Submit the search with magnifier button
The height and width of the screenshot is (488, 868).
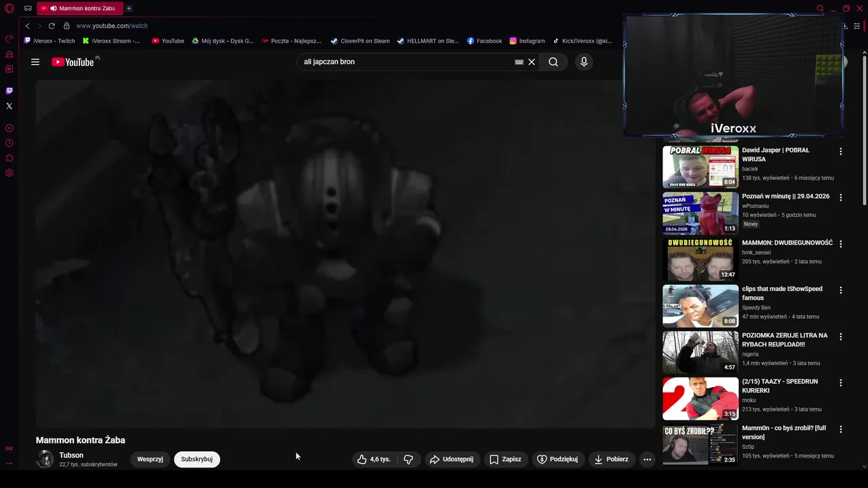click(553, 62)
